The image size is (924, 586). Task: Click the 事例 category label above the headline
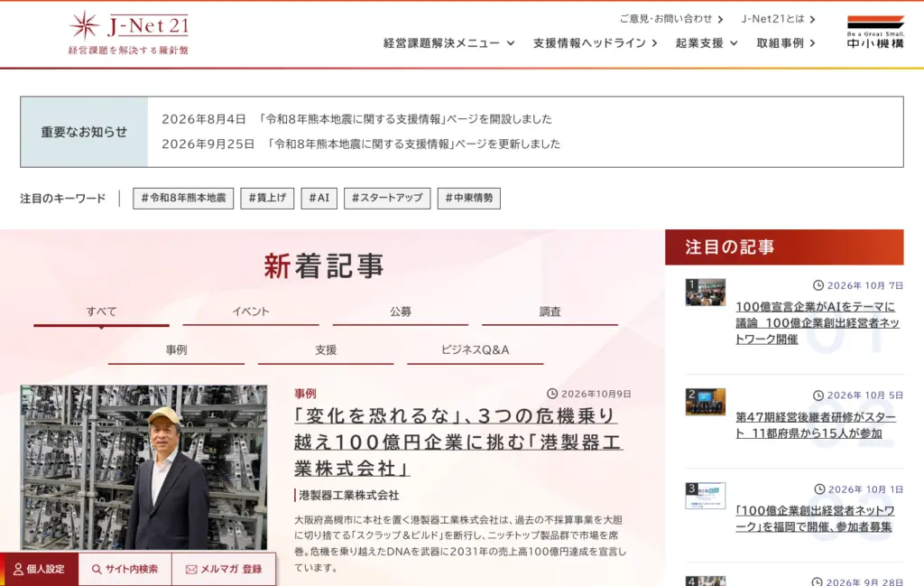[305, 393]
